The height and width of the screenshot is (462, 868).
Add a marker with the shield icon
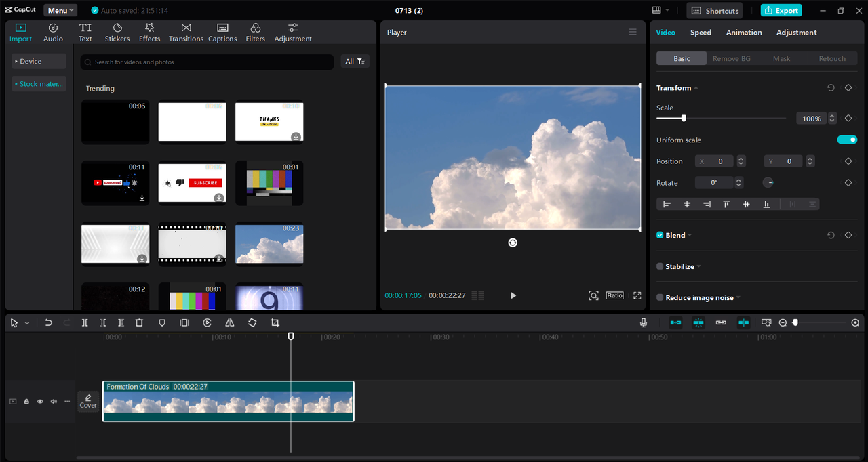pyautogui.click(x=162, y=323)
